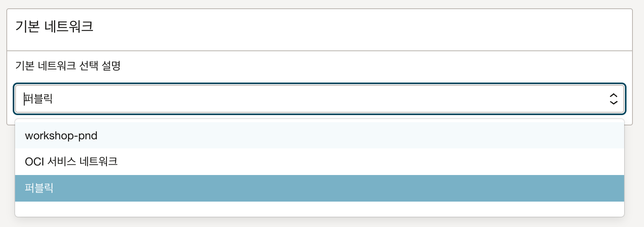
Task: Collapse the network dropdown using its arrow
Action: point(613,99)
